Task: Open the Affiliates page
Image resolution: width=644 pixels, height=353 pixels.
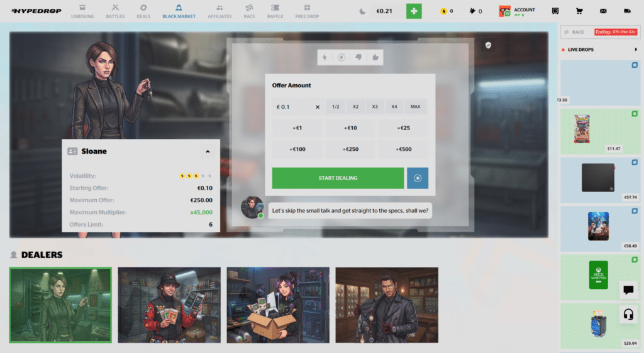Action: click(219, 11)
